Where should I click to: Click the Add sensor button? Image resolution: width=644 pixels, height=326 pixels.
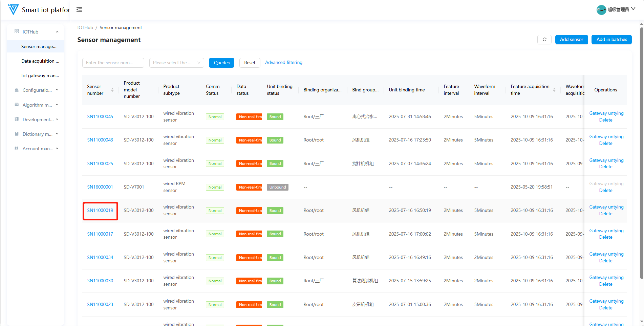571,40
